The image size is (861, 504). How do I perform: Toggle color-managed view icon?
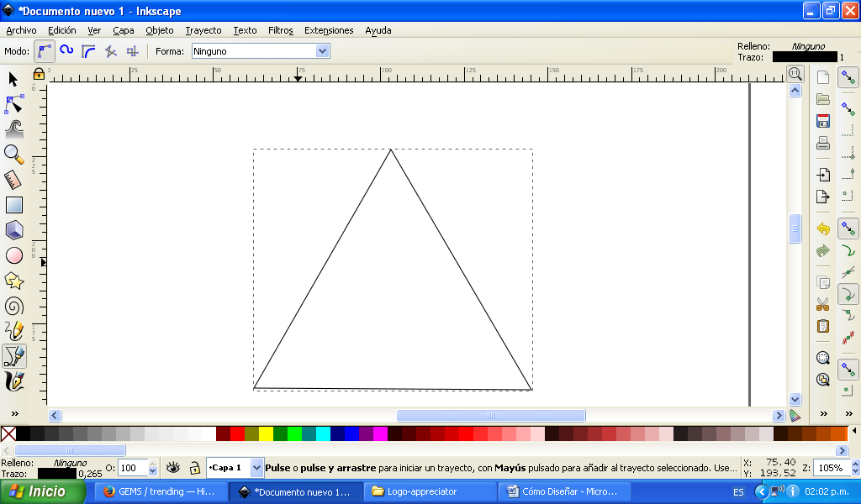[795, 416]
